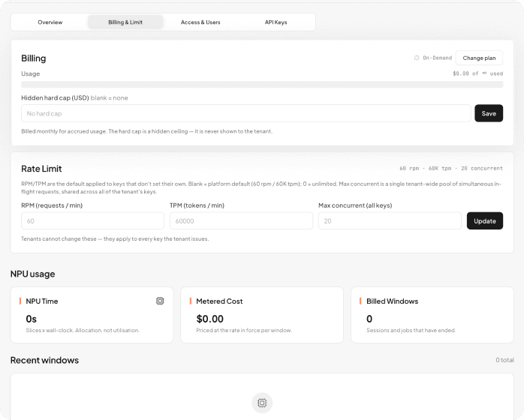Click the RPM requests per min field
This screenshot has height=420, width=524.
click(x=92, y=221)
